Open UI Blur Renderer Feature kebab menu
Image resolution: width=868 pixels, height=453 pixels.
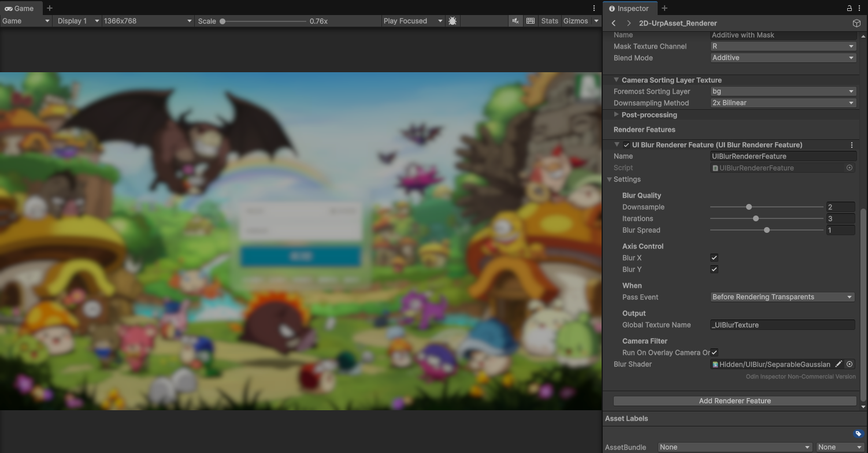(x=851, y=145)
